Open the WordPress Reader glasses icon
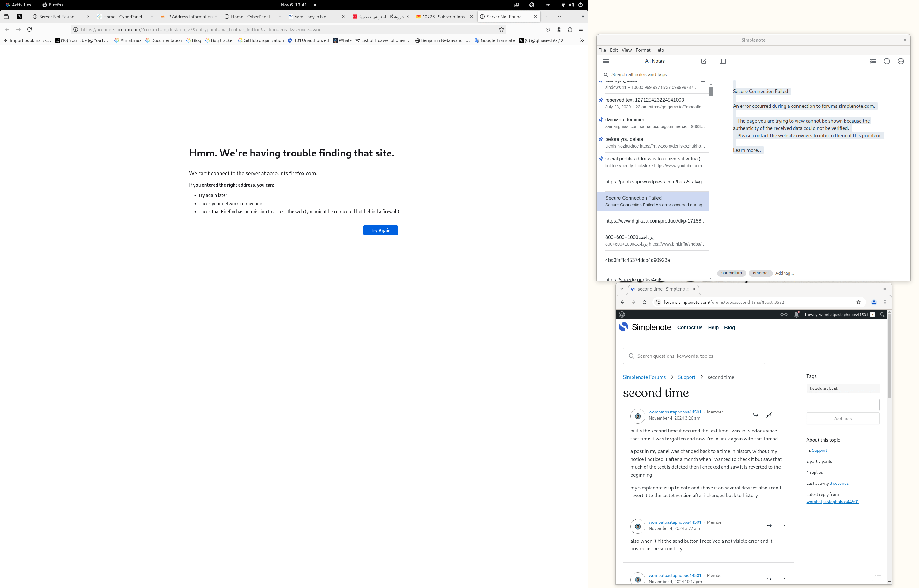This screenshot has width=919, height=588. 784,315
